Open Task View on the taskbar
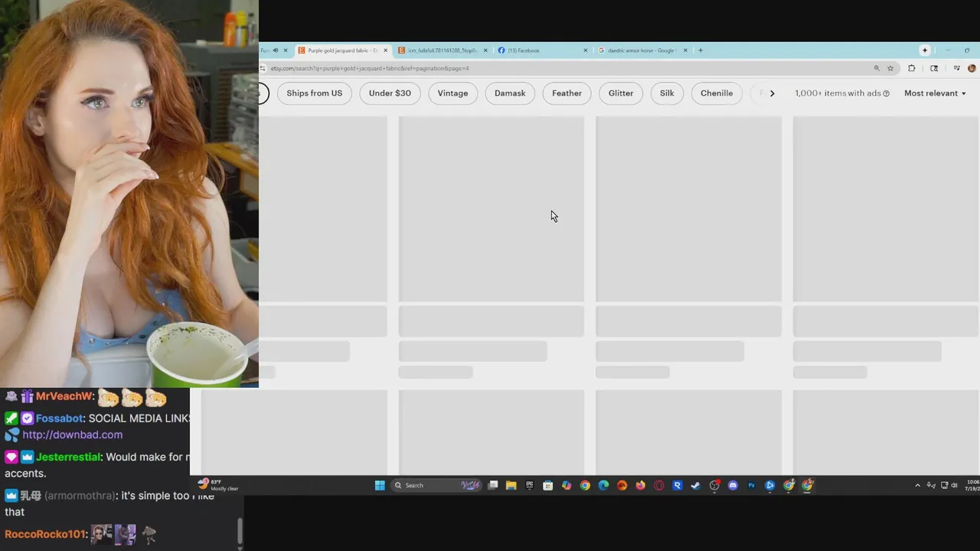Screen dimensions: 980x551 coord(493,485)
